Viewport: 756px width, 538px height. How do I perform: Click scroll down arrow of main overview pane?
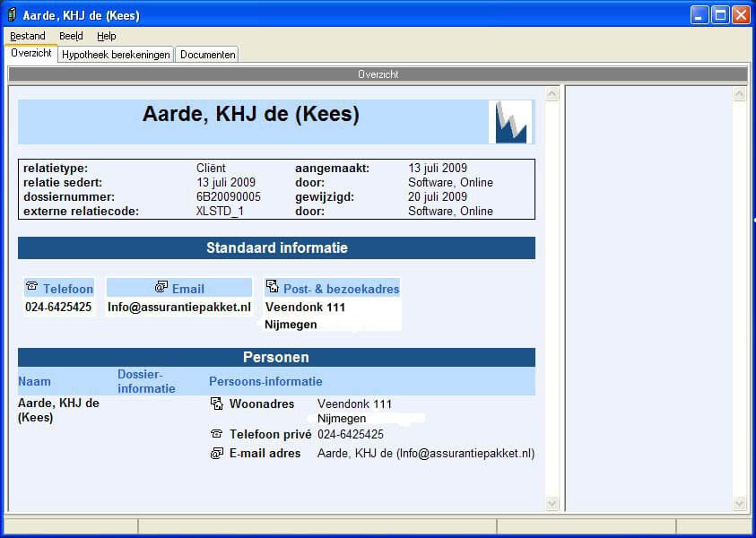tap(552, 504)
